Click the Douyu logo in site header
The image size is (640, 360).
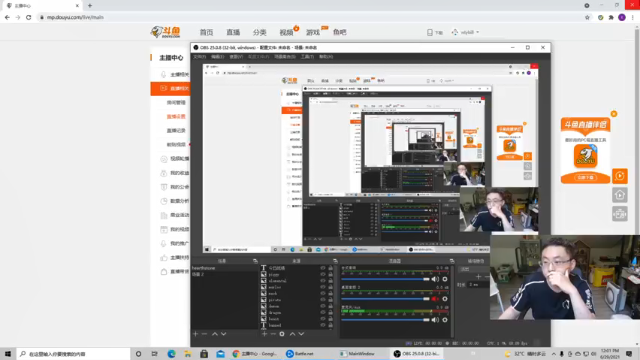[x=165, y=32]
